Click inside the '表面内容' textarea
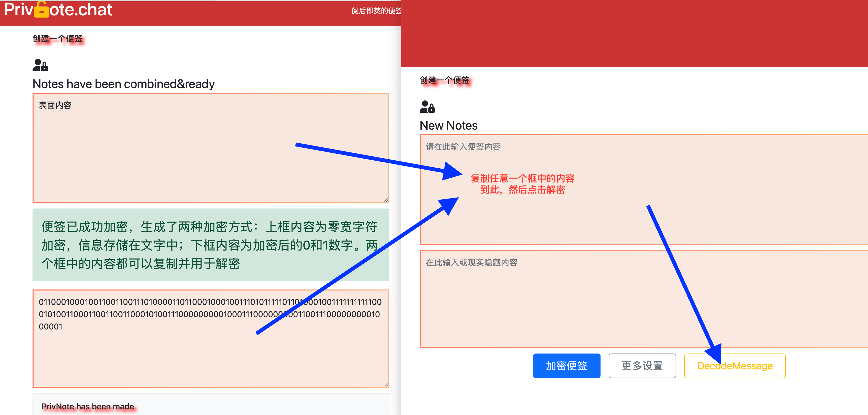The height and width of the screenshot is (415, 868). pos(211,148)
